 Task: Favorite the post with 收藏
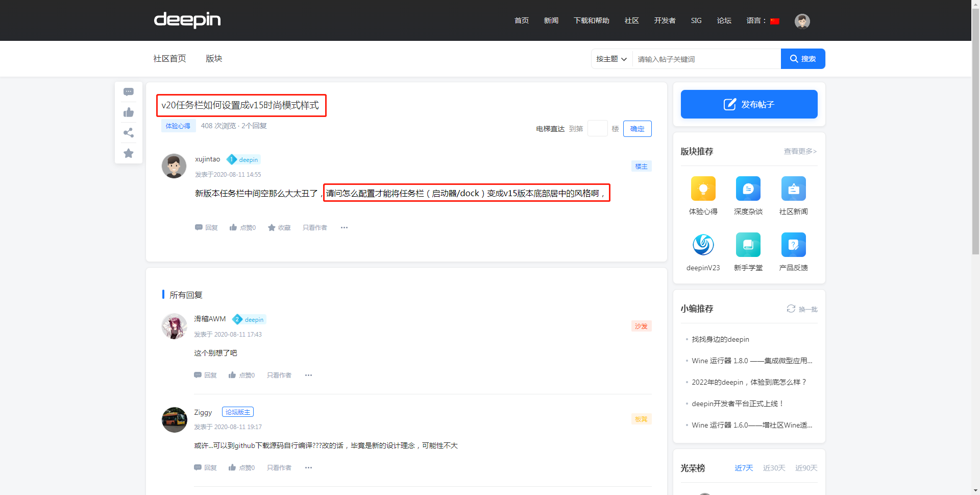pyautogui.click(x=279, y=228)
